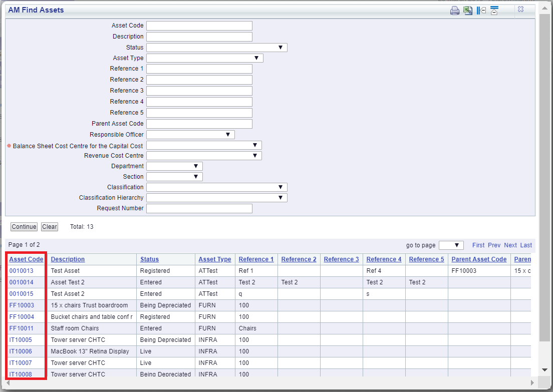Screen dimensions: 553x392
Task: Open the Responsible Officer dropdown
Action: 190,135
